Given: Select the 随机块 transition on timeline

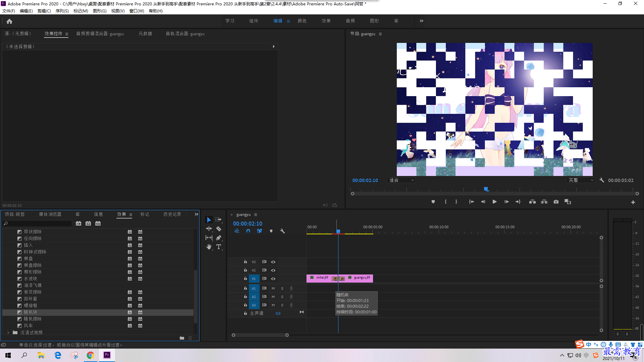Looking at the screenshot, I should tap(338, 279).
